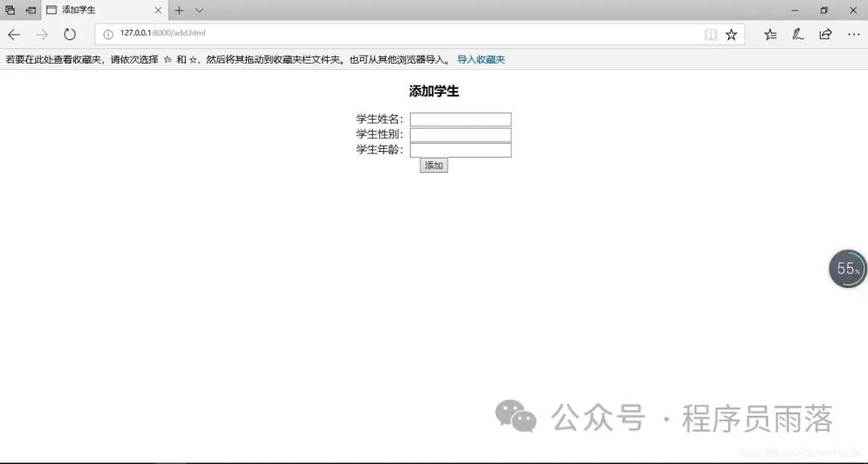Click the 添加学生 page heading
This screenshot has width=868, height=464.
pyautogui.click(x=434, y=92)
